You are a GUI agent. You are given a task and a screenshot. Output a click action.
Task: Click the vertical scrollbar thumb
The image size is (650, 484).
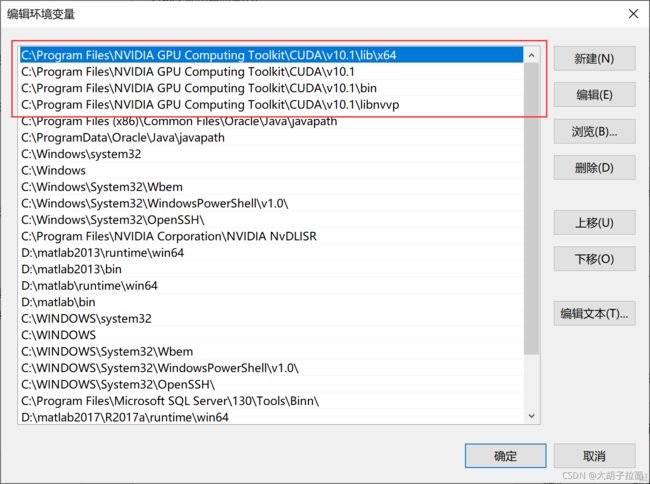[x=532, y=208]
